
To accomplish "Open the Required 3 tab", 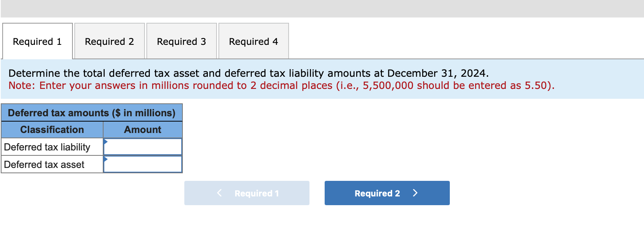I will tap(182, 41).
